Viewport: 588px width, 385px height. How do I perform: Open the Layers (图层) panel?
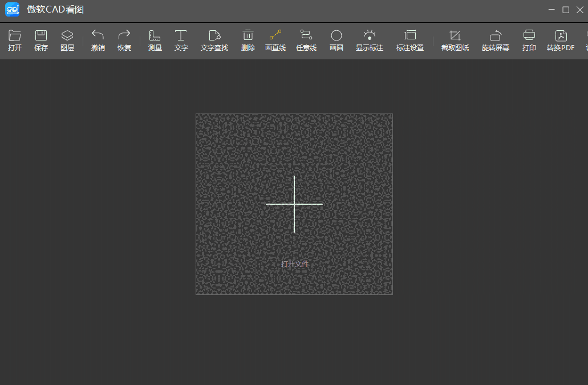(67, 36)
